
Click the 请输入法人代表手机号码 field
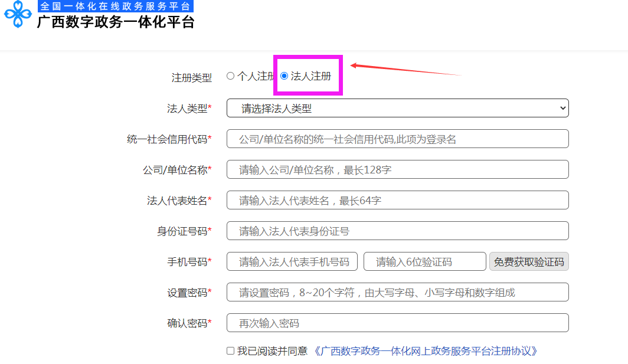(x=292, y=261)
